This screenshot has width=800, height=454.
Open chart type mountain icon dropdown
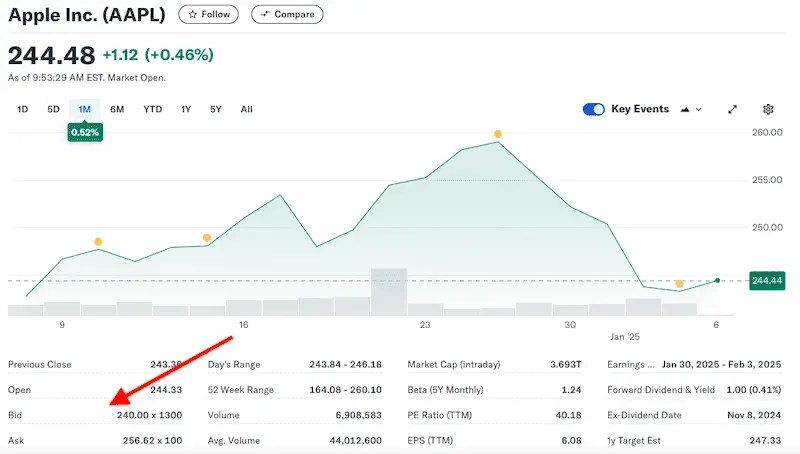pos(691,109)
